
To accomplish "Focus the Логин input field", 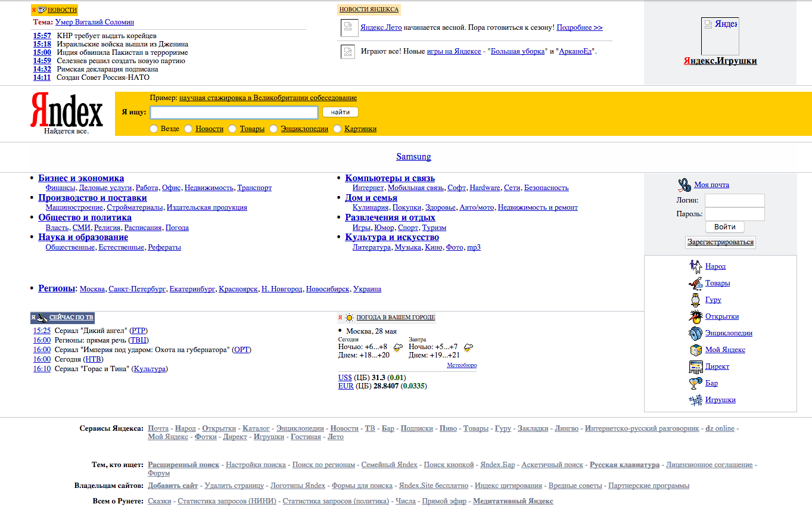I will 735,200.
